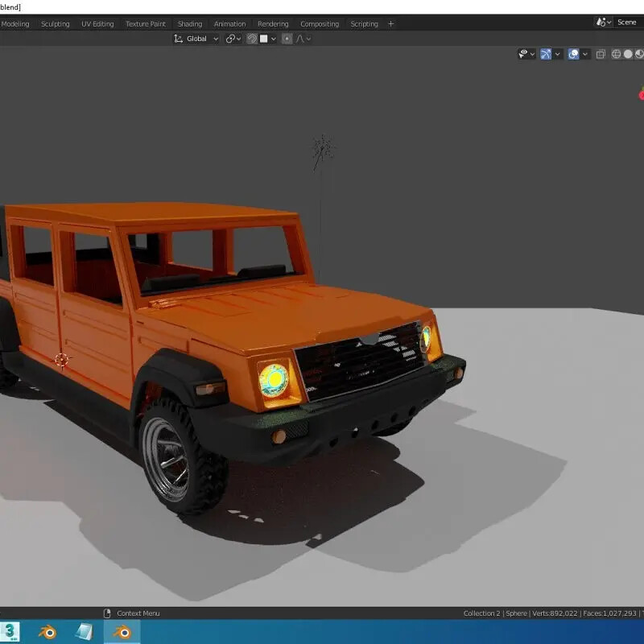Toggle X-Ray mode in the viewport
The width and height of the screenshot is (644, 644).
coord(601,54)
